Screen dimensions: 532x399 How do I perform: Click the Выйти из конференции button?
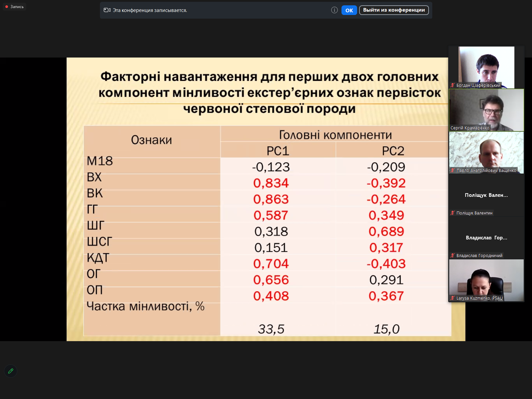[394, 10]
